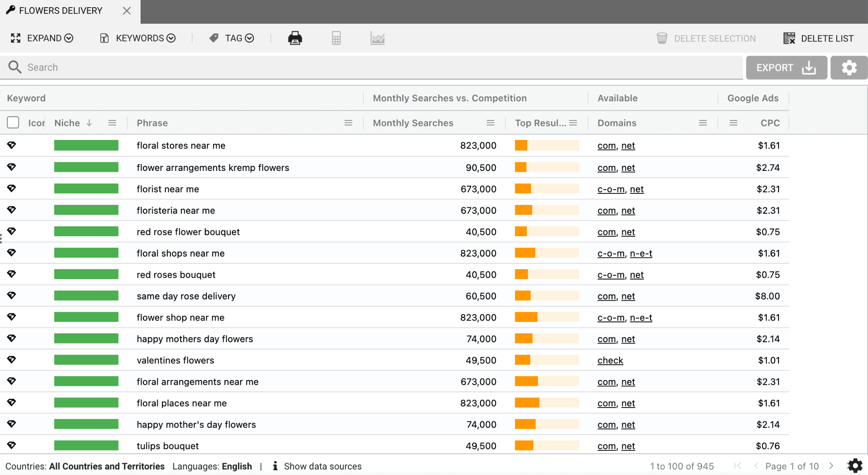Toggle the select-all checkbox in the header
The image size is (868, 475).
point(13,122)
